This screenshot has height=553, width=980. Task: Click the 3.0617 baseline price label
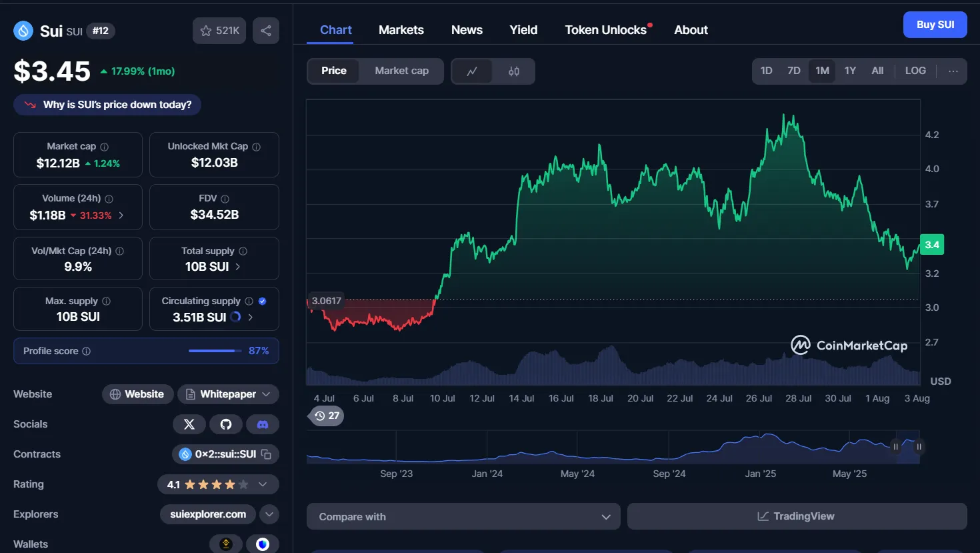click(326, 301)
